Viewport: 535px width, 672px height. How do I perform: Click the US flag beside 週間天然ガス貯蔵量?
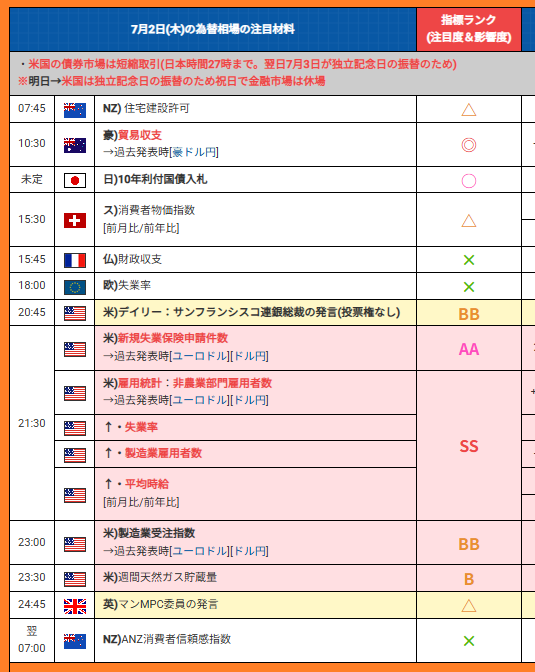[x=75, y=579]
